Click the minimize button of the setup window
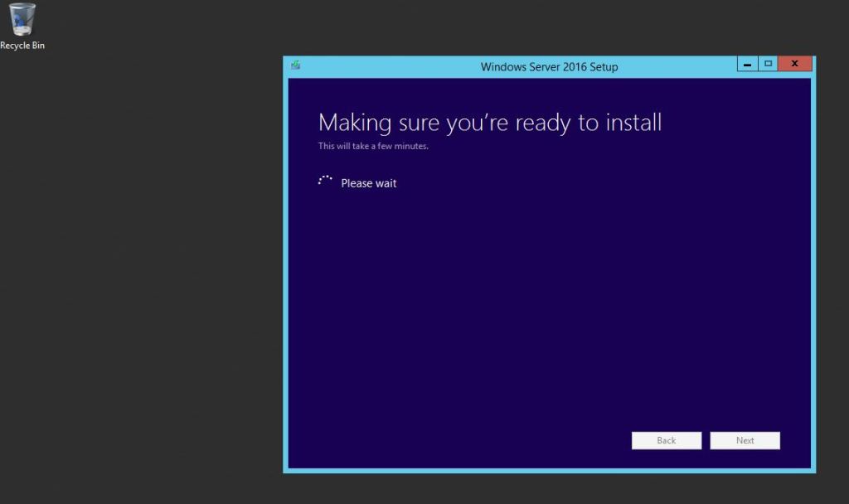Screen dimensions: 849x504 747,63
